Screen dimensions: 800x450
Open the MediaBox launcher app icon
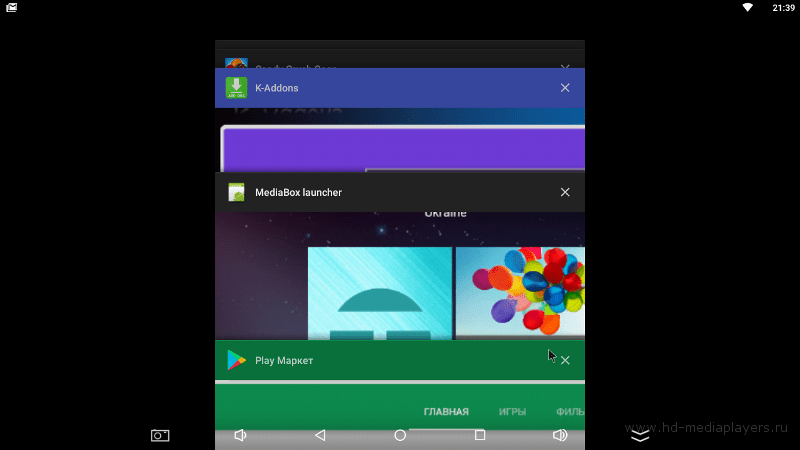click(x=236, y=192)
